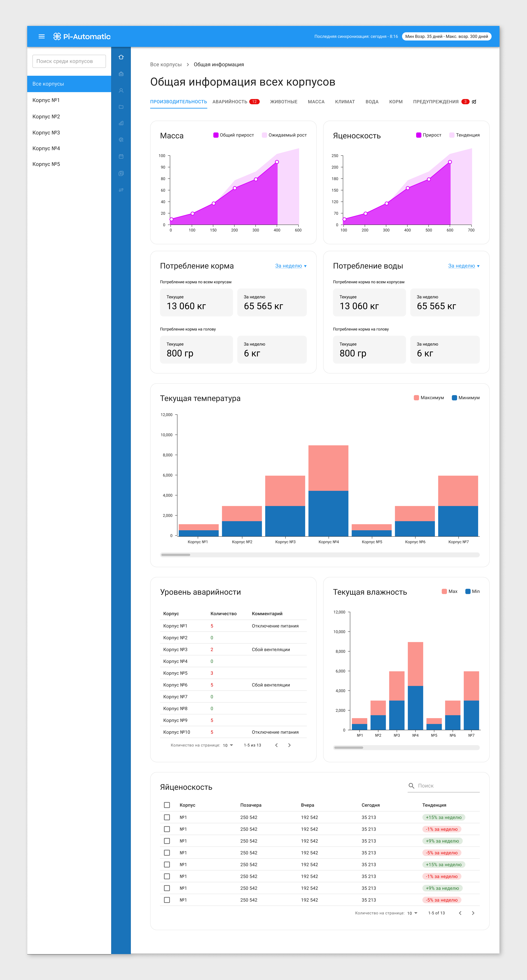527x980 pixels.
Task: Switch to the Животные tab
Action: 284,102
